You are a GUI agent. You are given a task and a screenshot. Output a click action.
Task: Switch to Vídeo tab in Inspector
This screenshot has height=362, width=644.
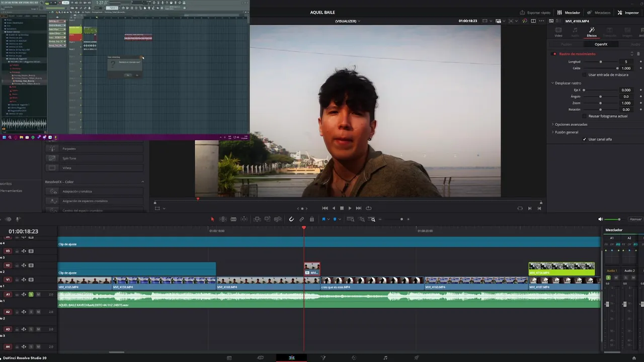coord(558,32)
